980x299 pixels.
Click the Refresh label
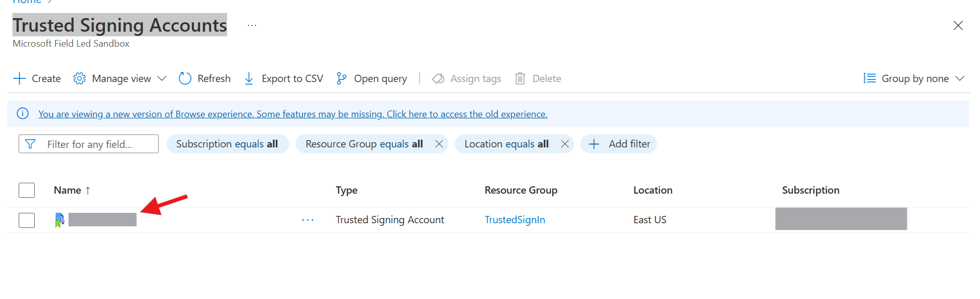click(x=214, y=78)
